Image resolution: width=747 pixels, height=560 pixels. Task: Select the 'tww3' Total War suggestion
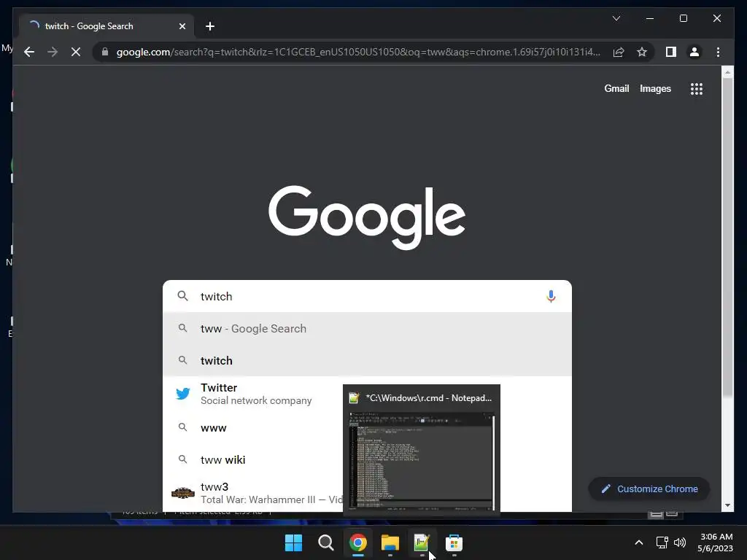click(x=253, y=493)
